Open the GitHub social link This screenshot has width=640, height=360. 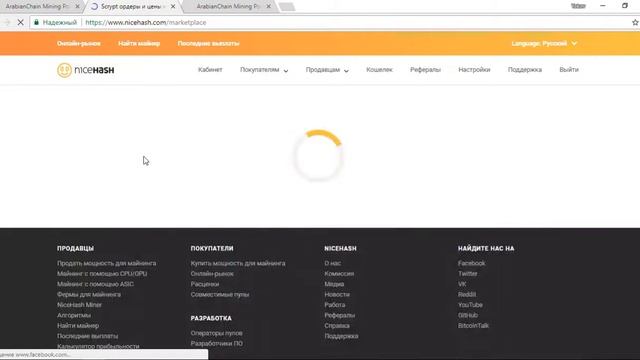(468, 315)
